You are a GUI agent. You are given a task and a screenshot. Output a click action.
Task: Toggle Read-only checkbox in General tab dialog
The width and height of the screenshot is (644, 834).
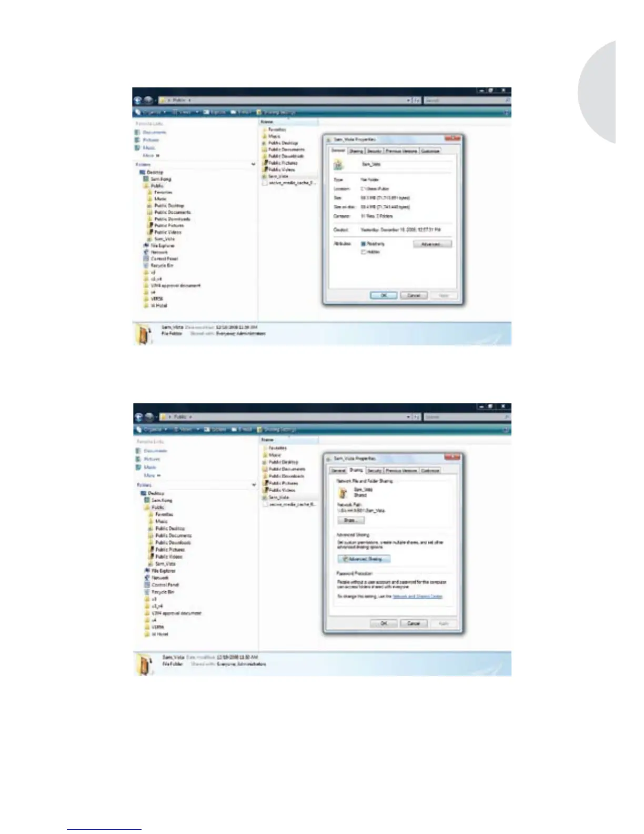pos(363,244)
